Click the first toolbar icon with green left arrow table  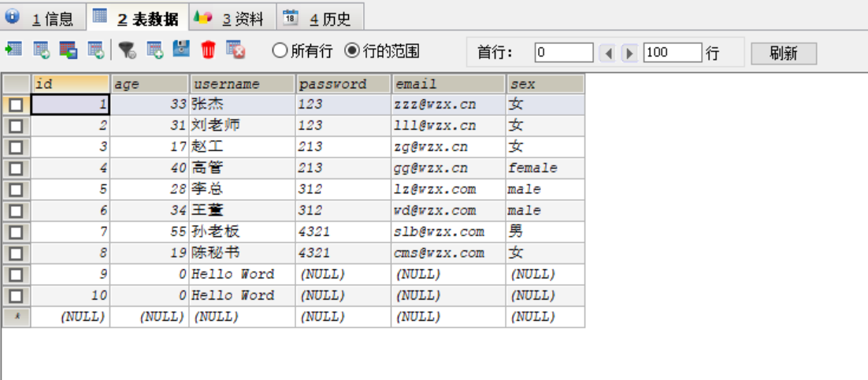click(13, 50)
